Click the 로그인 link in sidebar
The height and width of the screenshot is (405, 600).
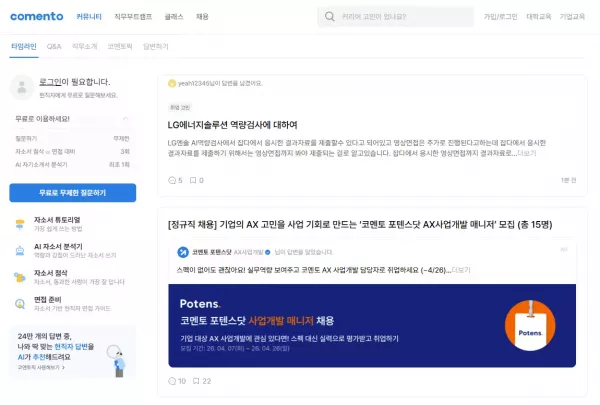[x=51, y=82]
